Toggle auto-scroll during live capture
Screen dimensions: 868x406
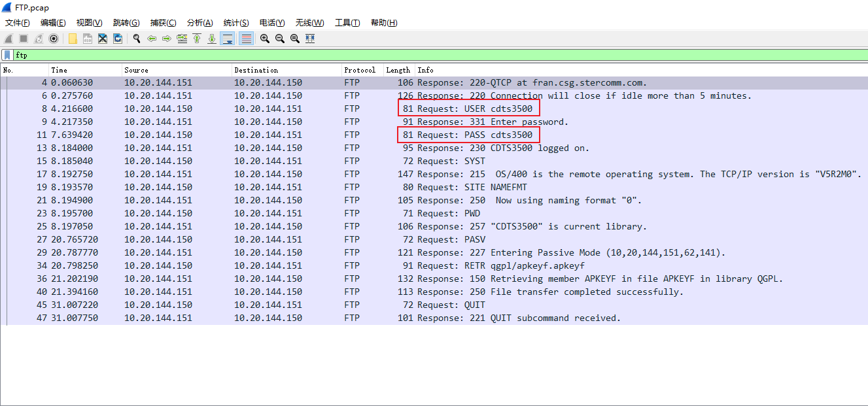tap(228, 39)
